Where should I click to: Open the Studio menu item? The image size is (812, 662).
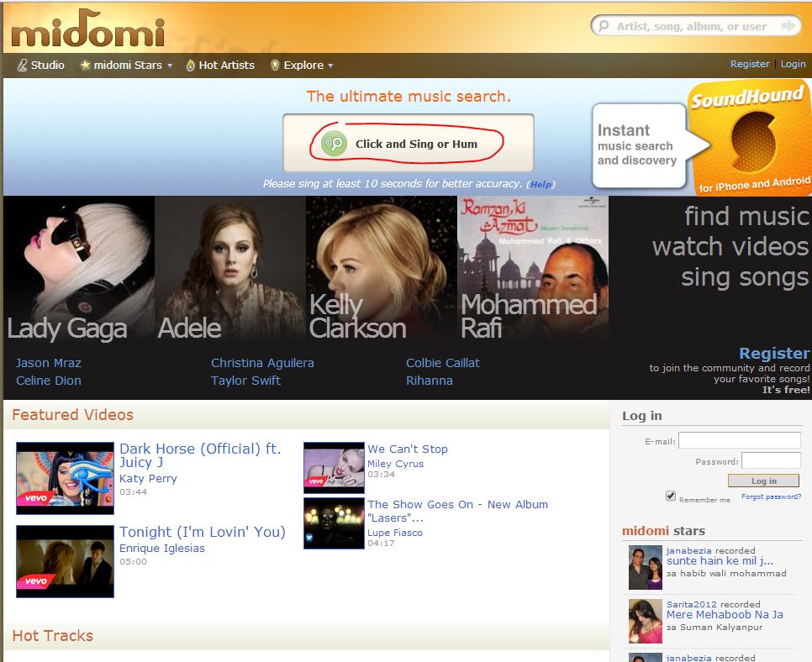(47, 65)
